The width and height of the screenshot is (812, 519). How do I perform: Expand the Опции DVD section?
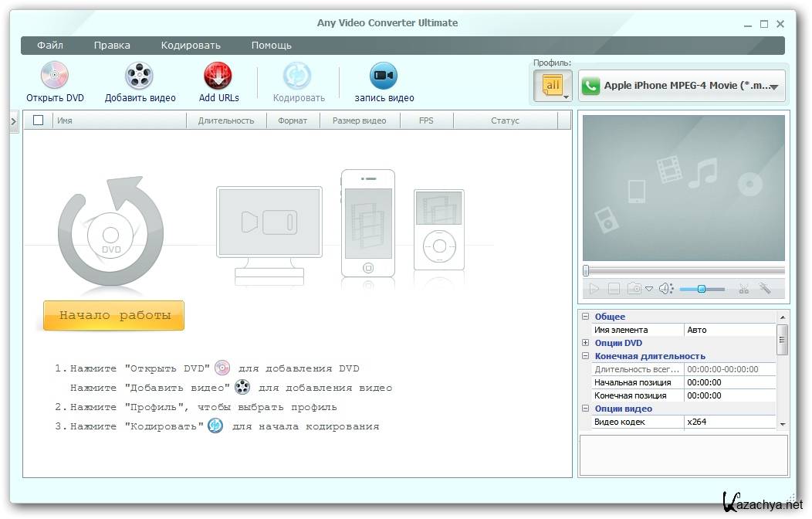(586, 343)
